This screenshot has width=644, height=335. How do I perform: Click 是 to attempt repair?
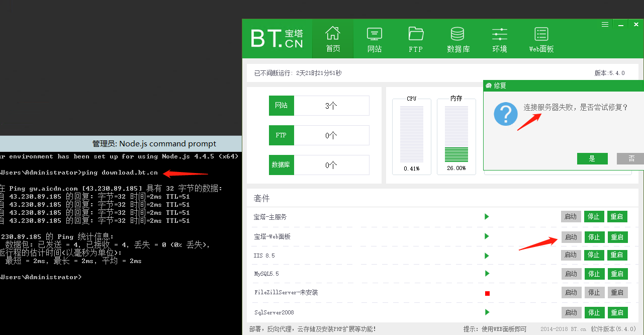tap(592, 158)
